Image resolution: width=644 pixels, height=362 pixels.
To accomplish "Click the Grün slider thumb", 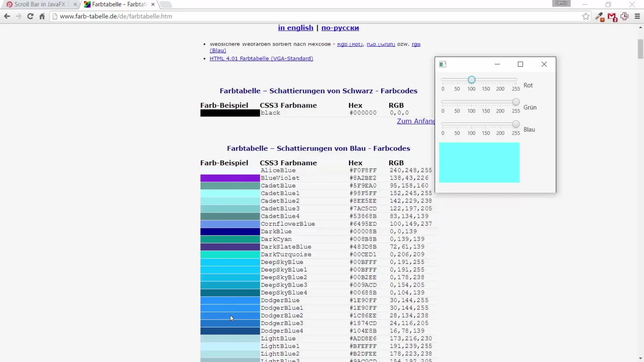I will [x=516, y=102].
